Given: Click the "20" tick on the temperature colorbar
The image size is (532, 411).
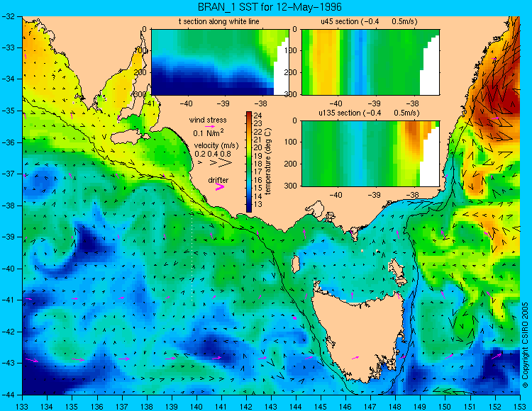Looking at the screenshot, I should 258,147.
